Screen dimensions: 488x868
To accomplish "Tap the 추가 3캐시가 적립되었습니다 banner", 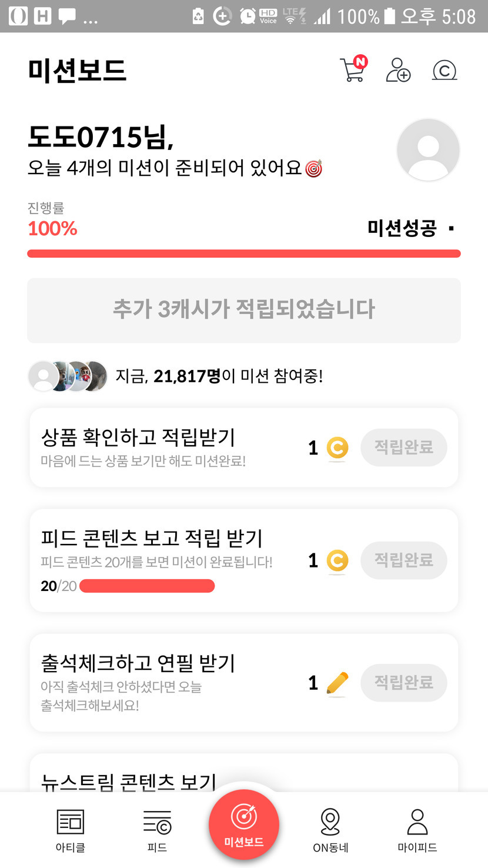I will [243, 310].
